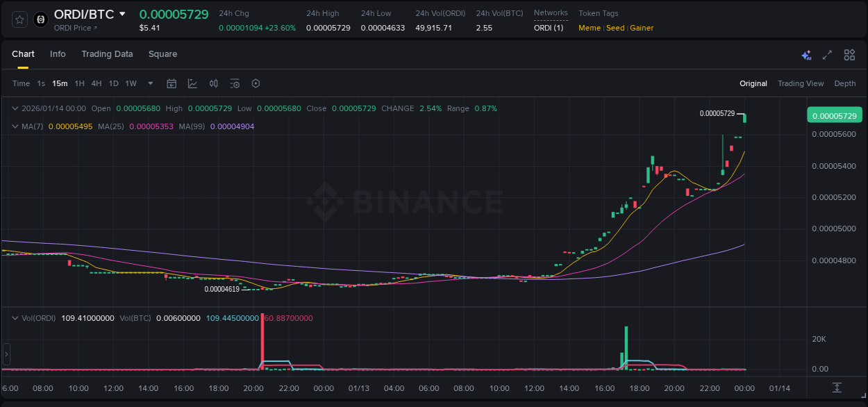
Task: Toggle ORDI/BTC as favorite with the star
Action: pyautogui.click(x=19, y=19)
